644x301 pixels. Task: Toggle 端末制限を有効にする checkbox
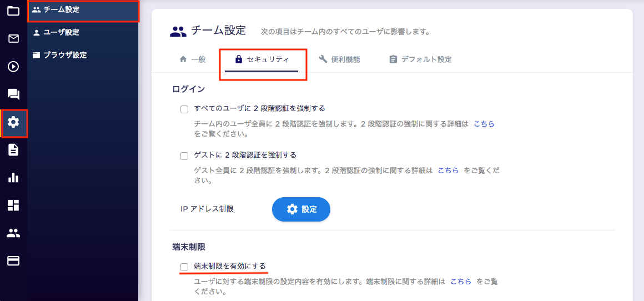[184, 267]
